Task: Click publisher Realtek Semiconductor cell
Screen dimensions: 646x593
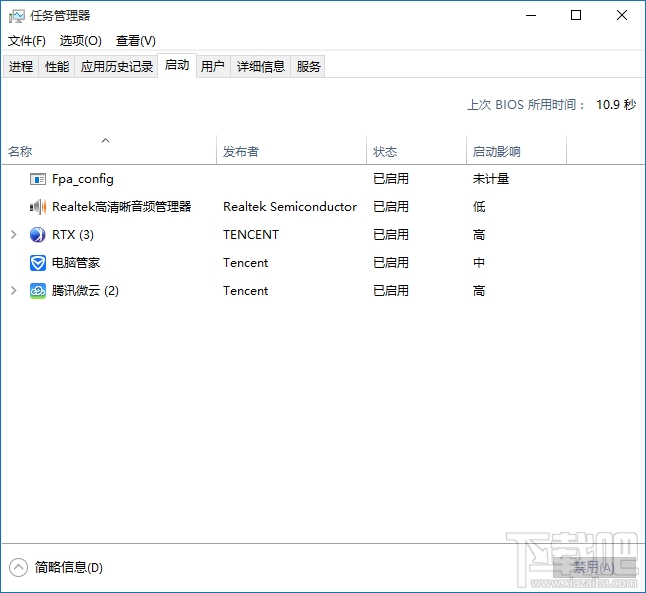Action: [x=290, y=207]
